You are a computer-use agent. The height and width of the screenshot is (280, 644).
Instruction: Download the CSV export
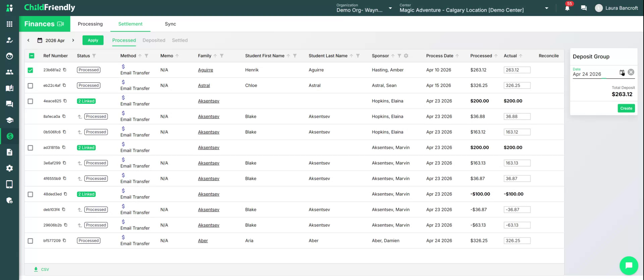tap(42, 269)
